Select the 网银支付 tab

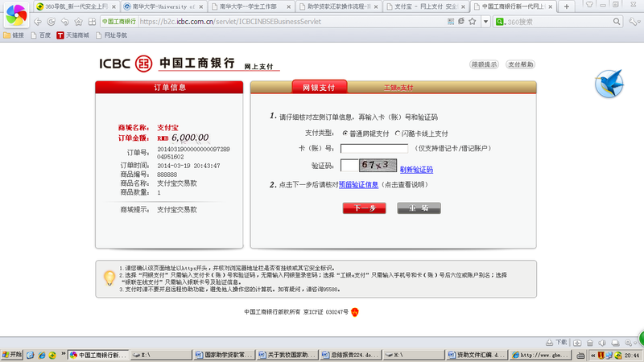(319, 87)
